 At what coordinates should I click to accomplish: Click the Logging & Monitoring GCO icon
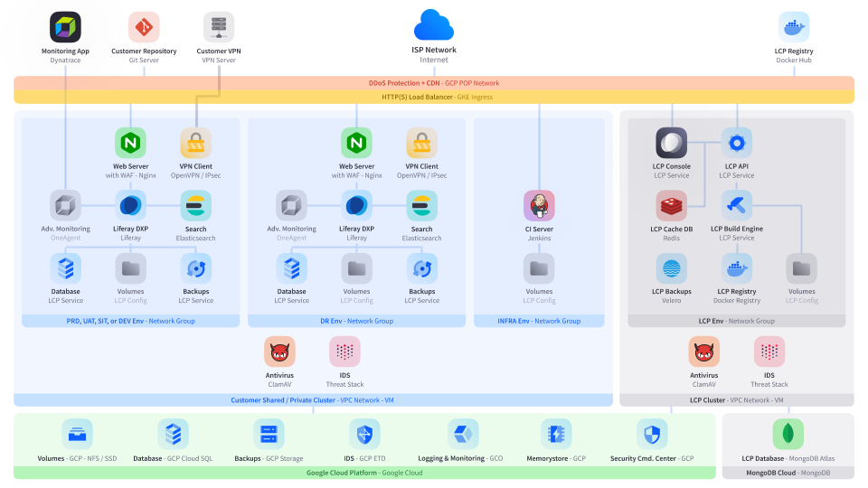pyautogui.click(x=463, y=435)
